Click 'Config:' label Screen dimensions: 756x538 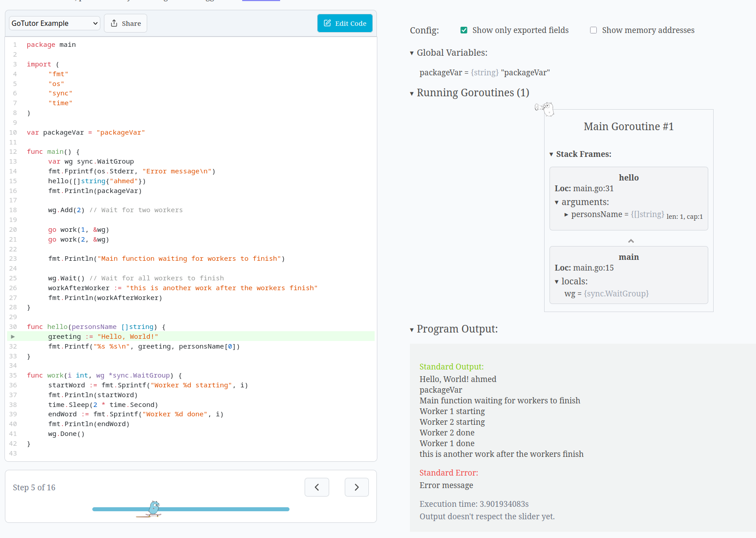click(424, 30)
